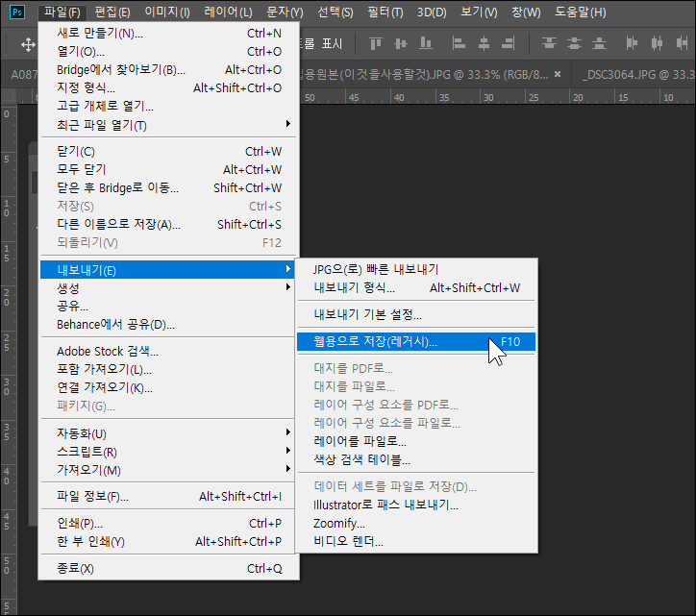The image size is (696, 616).
Task: Choose 내보내기 형식... submenu item
Action: (416, 287)
